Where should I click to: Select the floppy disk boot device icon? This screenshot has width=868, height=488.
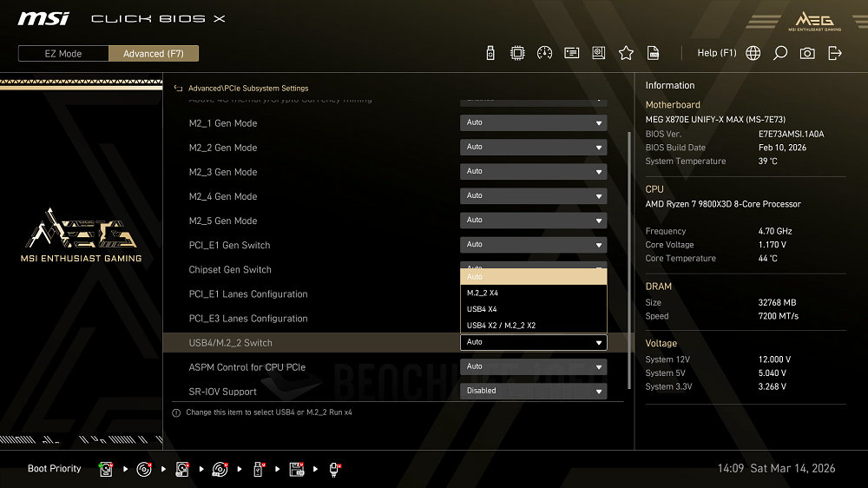(x=296, y=469)
